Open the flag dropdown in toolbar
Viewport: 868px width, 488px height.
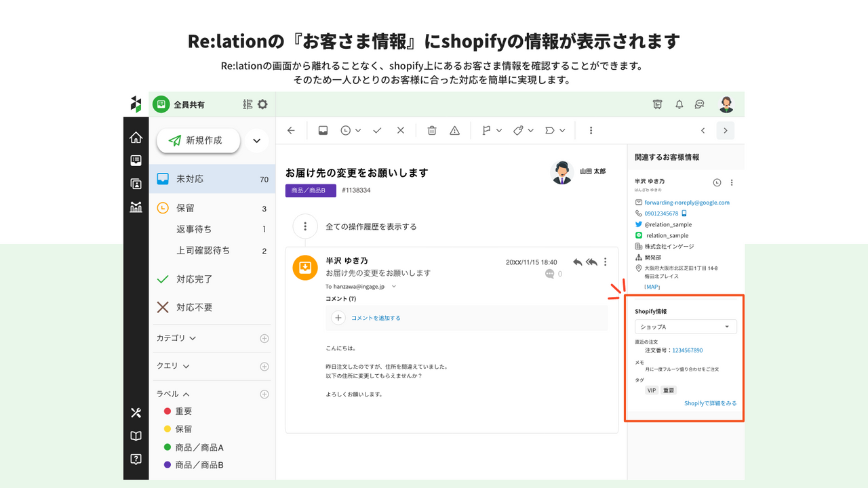tap(492, 130)
